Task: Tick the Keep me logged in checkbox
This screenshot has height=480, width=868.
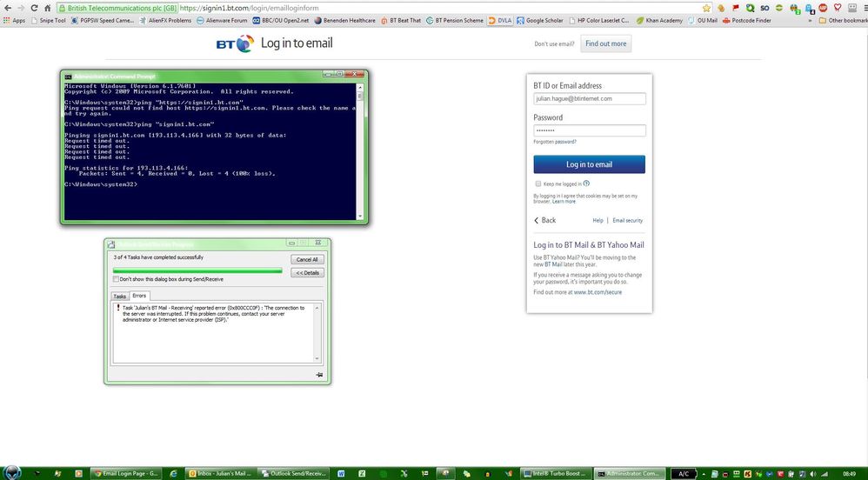Action: [x=538, y=183]
